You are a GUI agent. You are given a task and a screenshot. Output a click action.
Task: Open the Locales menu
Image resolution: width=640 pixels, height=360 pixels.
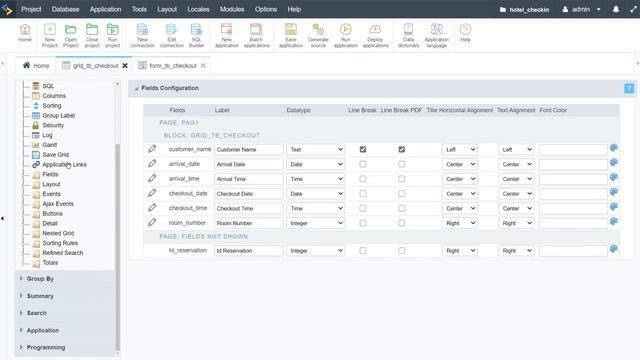[x=198, y=9]
